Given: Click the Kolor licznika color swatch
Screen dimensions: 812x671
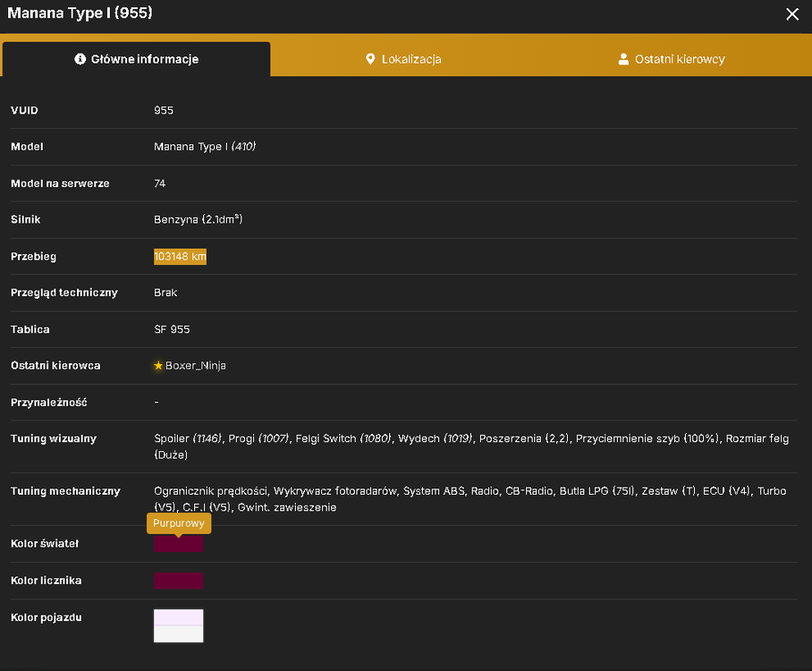Looking at the screenshot, I should pyautogui.click(x=178, y=581).
